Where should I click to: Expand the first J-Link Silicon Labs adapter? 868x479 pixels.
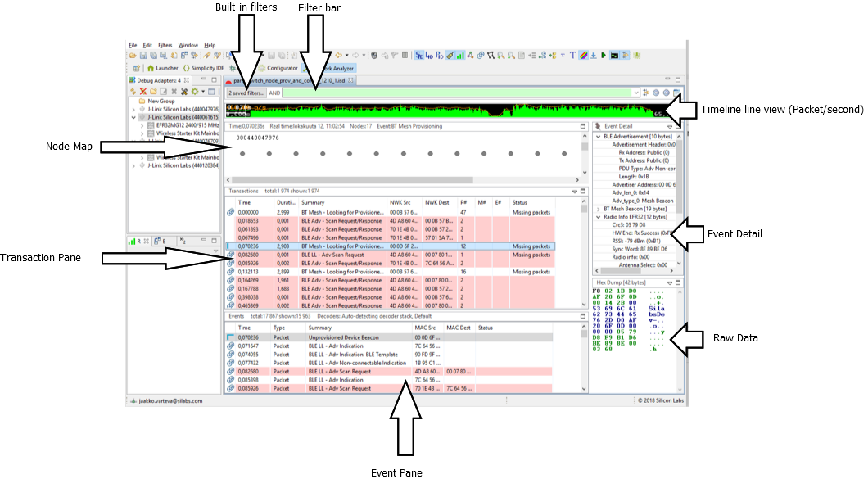coord(135,109)
